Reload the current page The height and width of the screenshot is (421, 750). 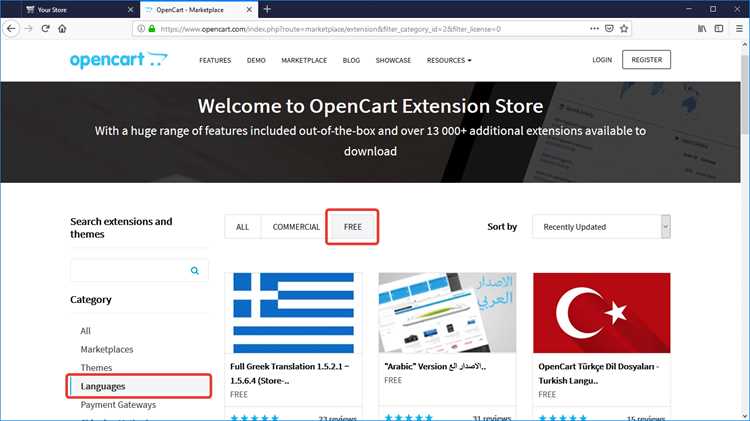point(45,29)
